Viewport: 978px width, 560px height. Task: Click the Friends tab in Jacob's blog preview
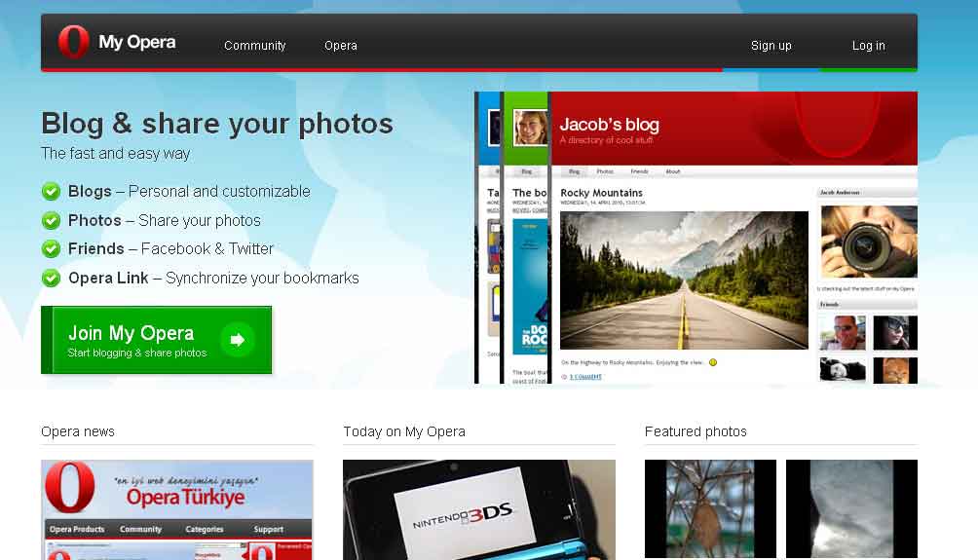click(639, 171)
